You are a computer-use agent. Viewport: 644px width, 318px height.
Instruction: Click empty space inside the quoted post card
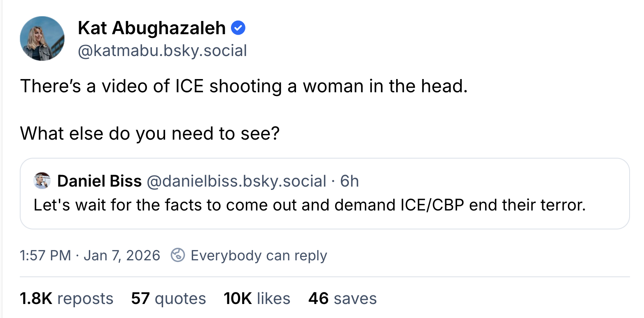494,181
